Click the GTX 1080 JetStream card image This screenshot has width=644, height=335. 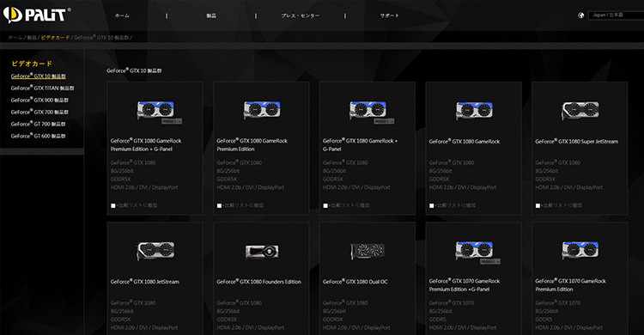[155, 251]
